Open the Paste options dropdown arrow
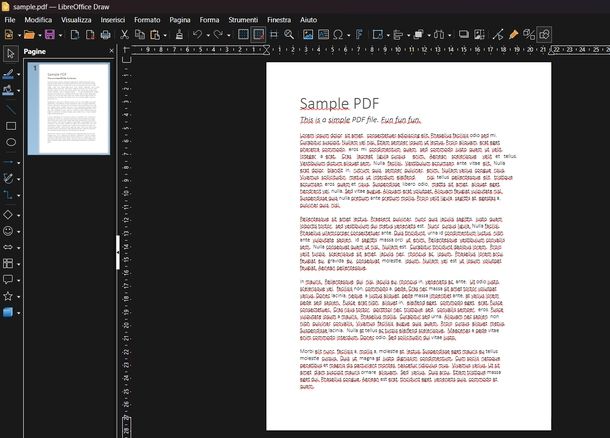The image size is (610, 438). point(165,35)
